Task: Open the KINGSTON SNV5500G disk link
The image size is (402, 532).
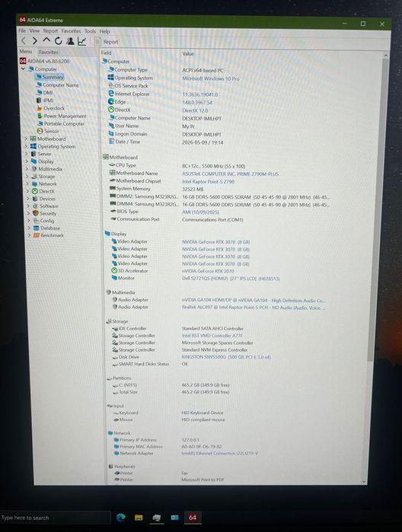Action: pyautogui.click(x=226, y=357)
